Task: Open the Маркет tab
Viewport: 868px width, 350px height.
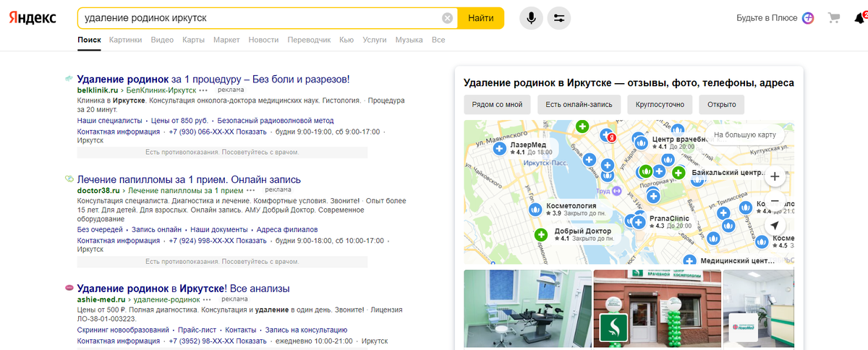Action: point(226,40)
